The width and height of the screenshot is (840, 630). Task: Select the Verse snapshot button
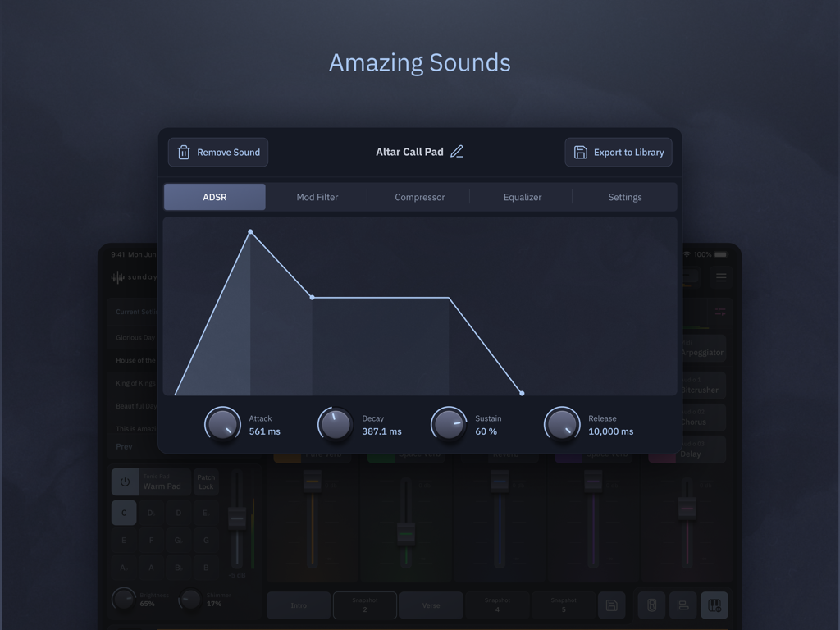[431, 605]
